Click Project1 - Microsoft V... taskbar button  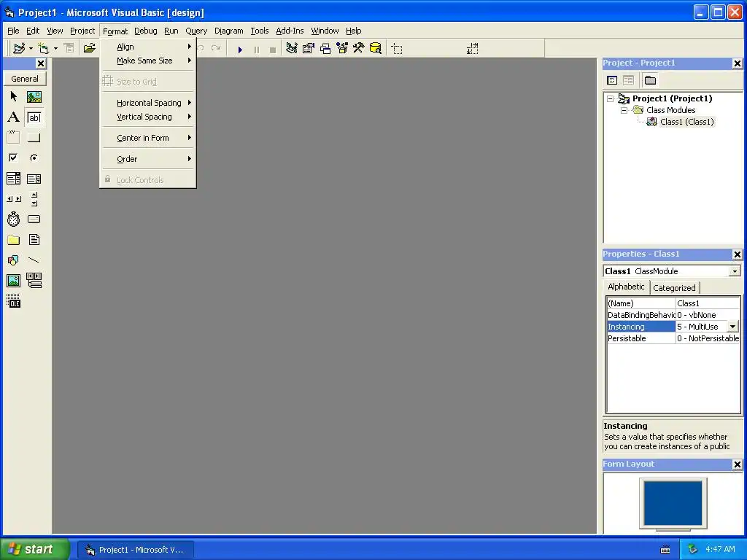coord(135,550)
